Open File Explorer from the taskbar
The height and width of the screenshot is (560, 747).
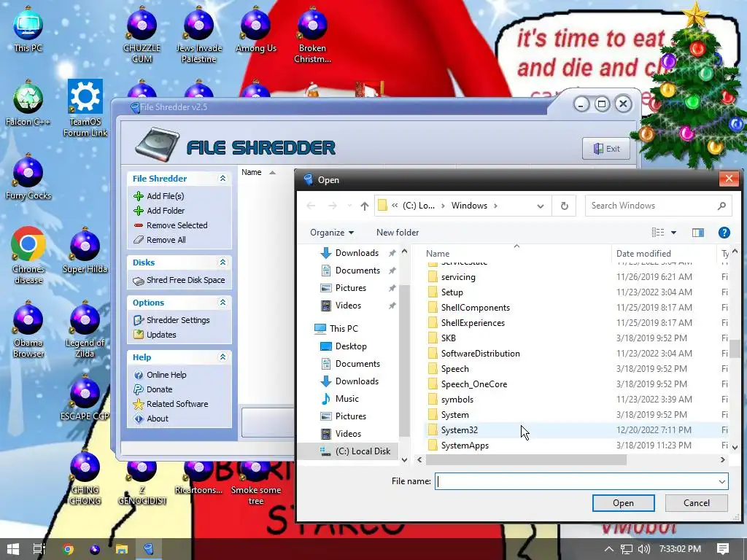tap(122, 549)
